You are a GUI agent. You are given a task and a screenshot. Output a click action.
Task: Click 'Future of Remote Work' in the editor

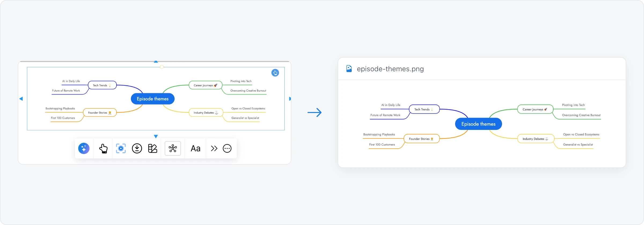tap(66, 91)
